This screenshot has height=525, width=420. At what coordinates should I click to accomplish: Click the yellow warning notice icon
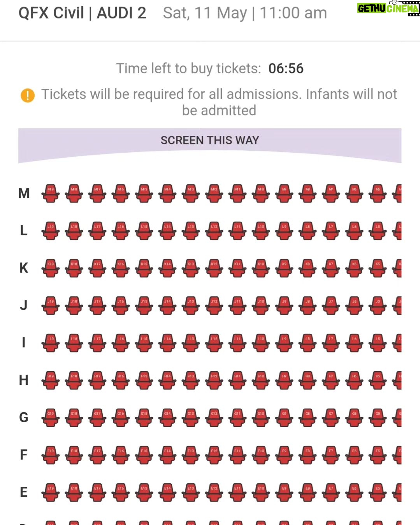click(28, 95)
